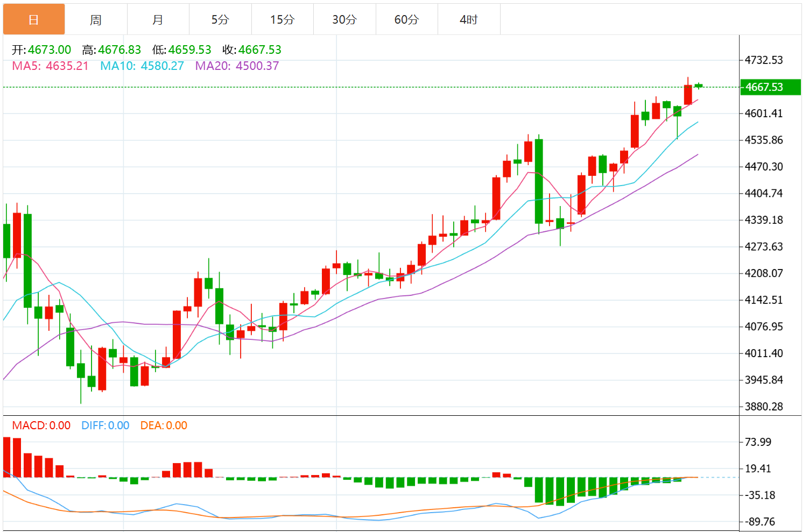Image resolution: width=809 pixels, height=532 pixels.
Task: Show the 30分 interval chart
Action: pos(344,20)
